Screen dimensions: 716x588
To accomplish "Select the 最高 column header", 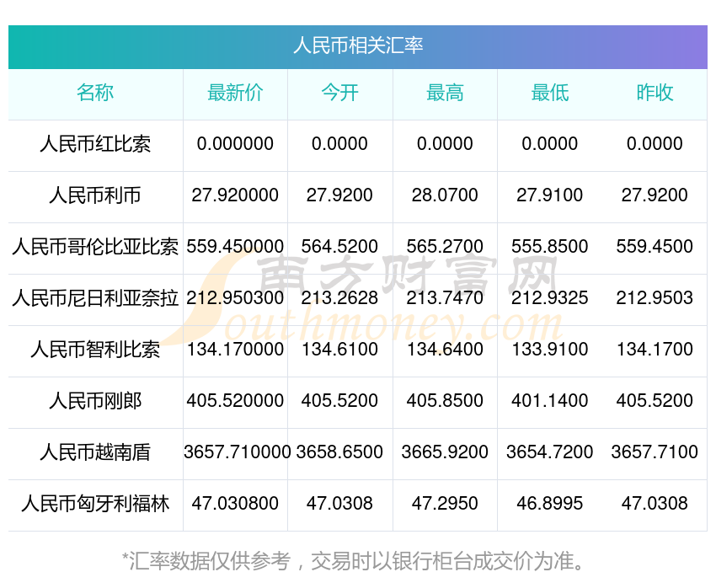I will coord(445,94).
